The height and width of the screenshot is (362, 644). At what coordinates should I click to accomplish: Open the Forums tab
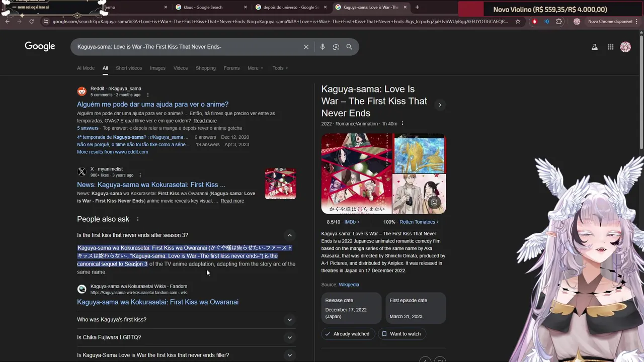point(231,68)
